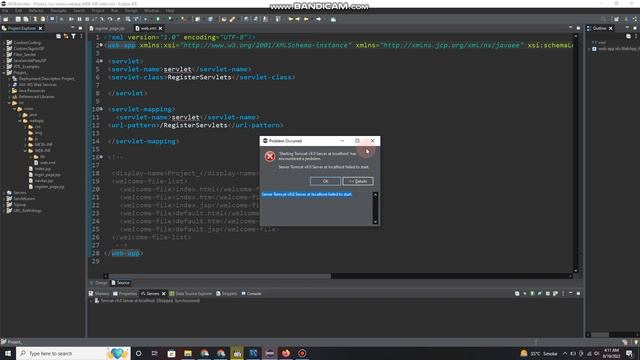
Task: Click the Windows Start button
Action: 8,353
